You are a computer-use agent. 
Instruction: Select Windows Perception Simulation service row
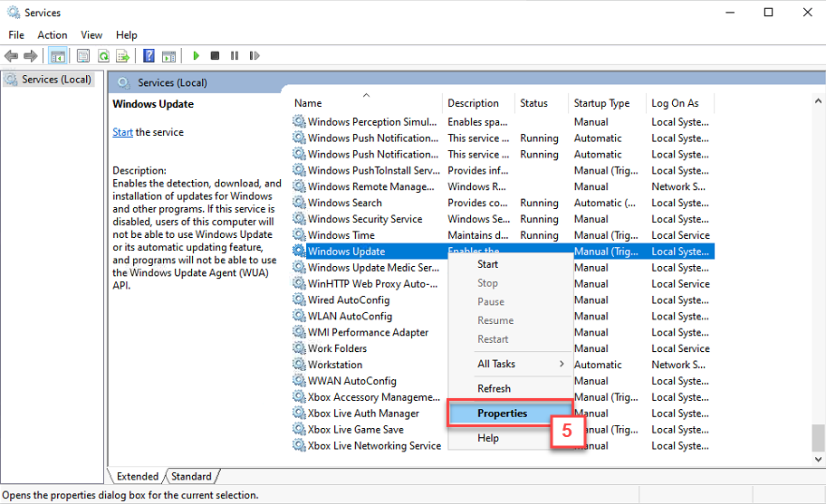pyautogui.click(x=503, y=121)
